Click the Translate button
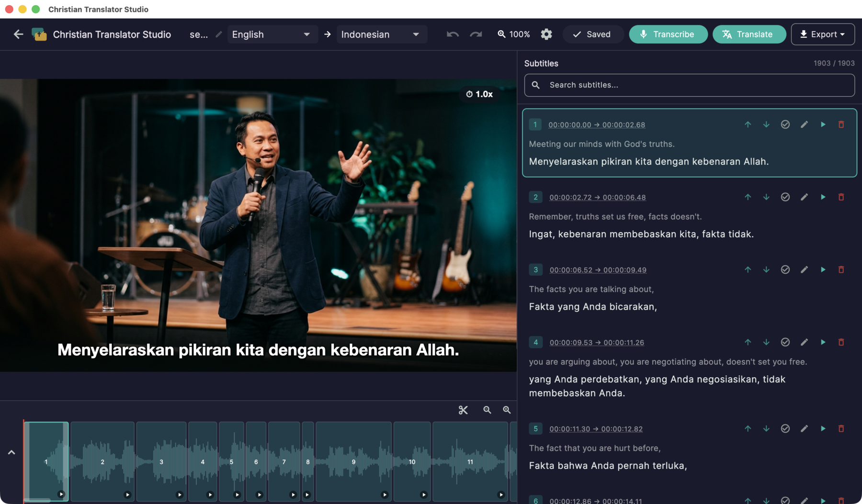The width and height of the screenshot is (862, 504). coord(749,34)
